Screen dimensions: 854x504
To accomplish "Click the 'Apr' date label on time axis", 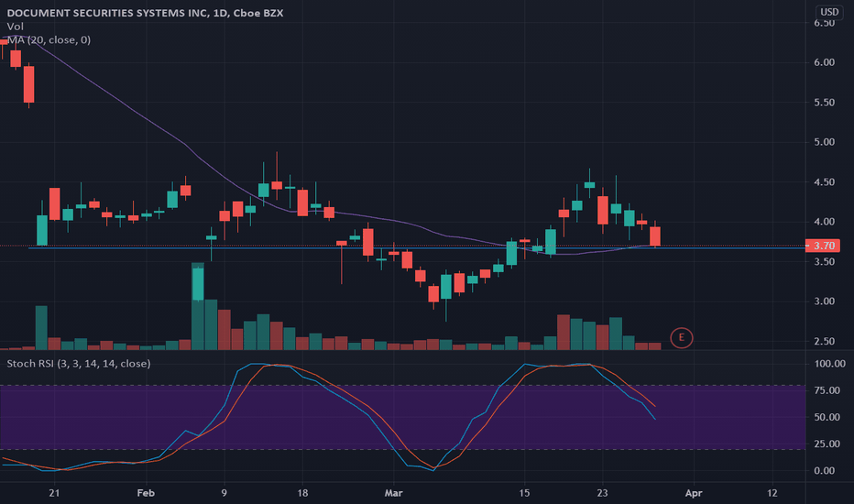I will (x=694, y=493).
